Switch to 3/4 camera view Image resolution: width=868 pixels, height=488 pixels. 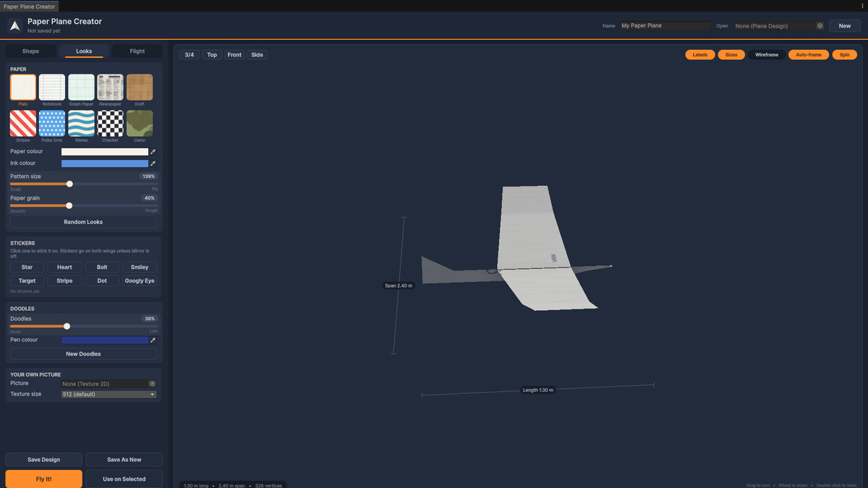point(190,55)
